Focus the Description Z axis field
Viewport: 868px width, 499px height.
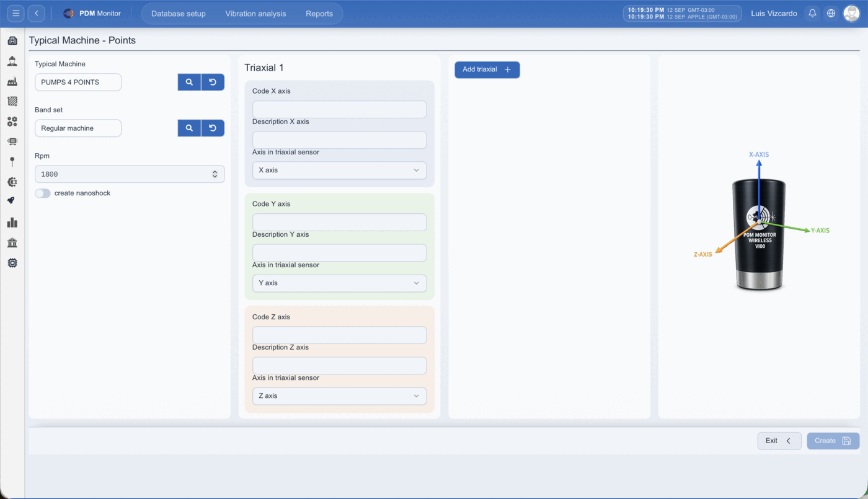pos(339,366)
